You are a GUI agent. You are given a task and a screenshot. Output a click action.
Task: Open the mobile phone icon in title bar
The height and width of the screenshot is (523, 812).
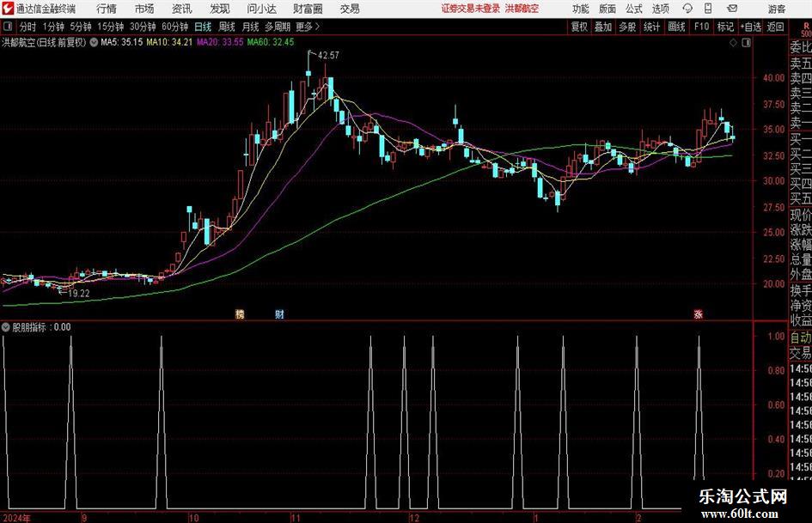708,9
